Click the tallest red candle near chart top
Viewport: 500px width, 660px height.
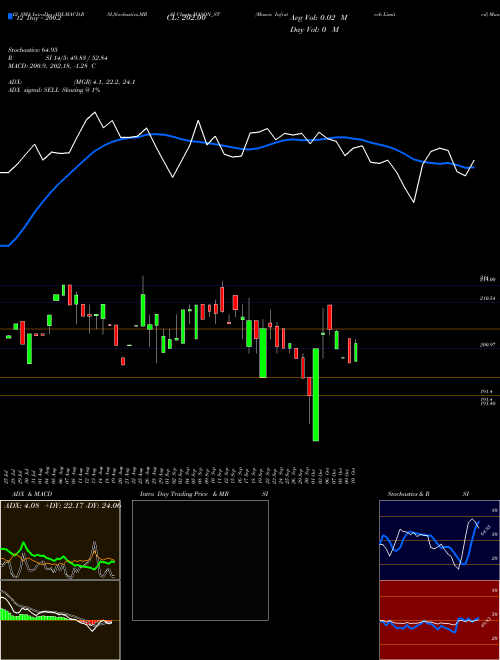coord(330,317)
